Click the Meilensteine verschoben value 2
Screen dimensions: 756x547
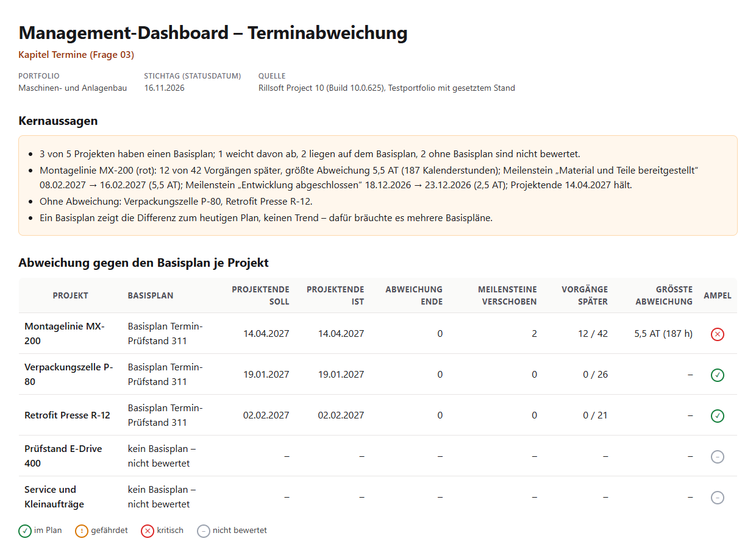(x=534, y=334)
